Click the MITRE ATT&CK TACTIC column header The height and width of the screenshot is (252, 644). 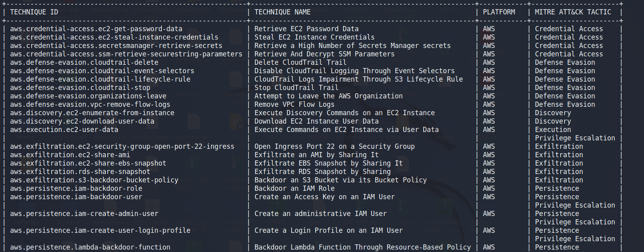click(x=573, y=12)
